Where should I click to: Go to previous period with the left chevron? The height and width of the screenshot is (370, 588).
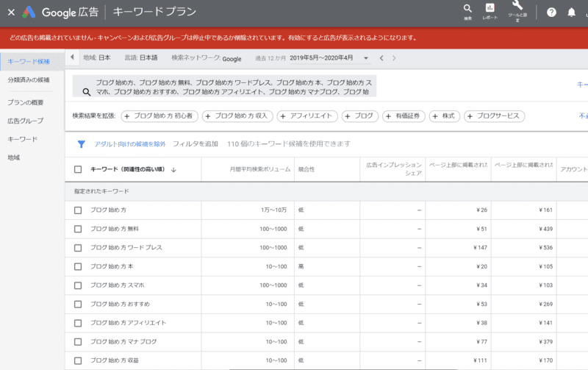[x=381, y=58]
